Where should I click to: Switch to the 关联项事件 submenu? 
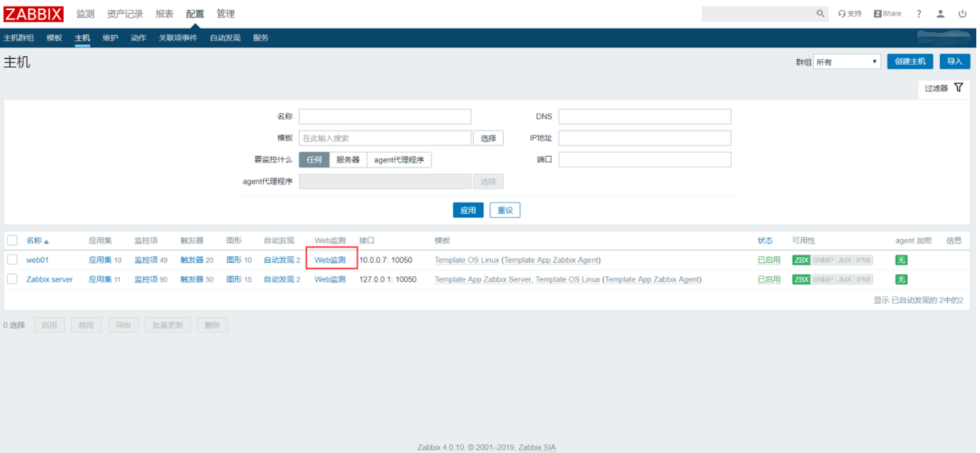click(x=178, y=38)
